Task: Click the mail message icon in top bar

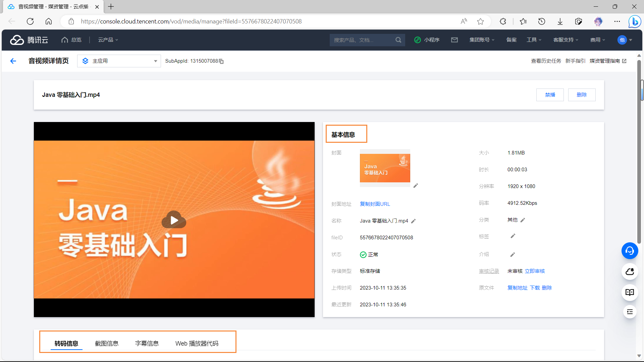Action: click(454, 40)
